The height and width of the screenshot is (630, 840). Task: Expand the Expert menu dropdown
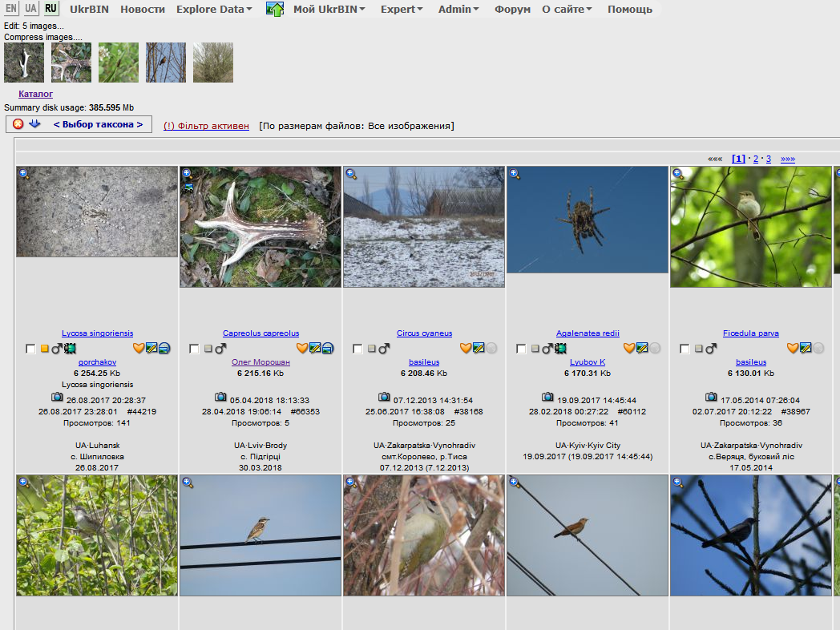coord(402,10)
